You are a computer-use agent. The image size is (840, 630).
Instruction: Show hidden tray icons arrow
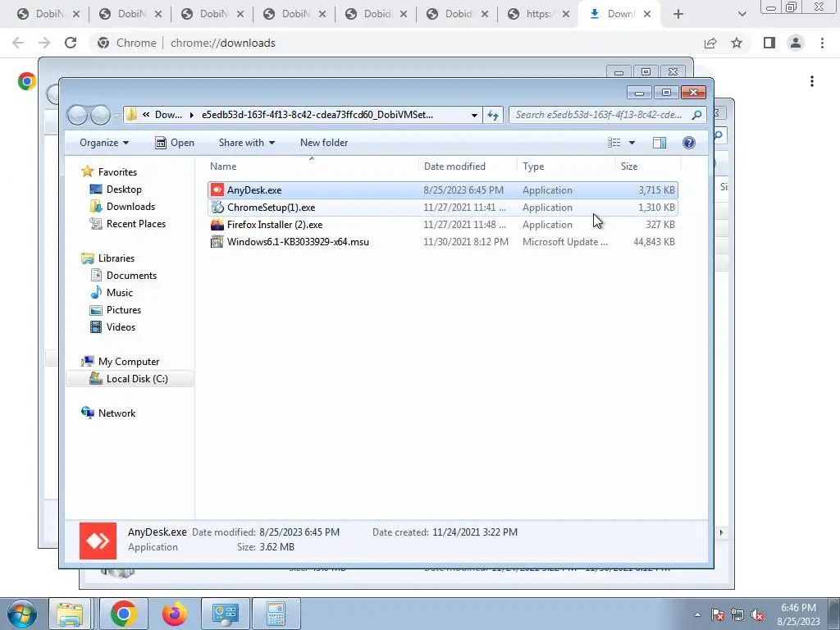click(697, 615)
